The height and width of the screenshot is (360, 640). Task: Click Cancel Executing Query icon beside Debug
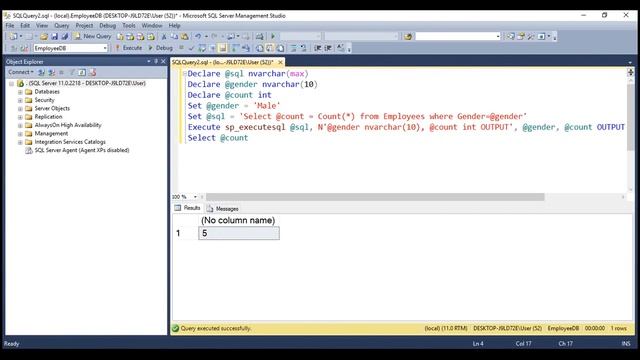tap(181, 48)
